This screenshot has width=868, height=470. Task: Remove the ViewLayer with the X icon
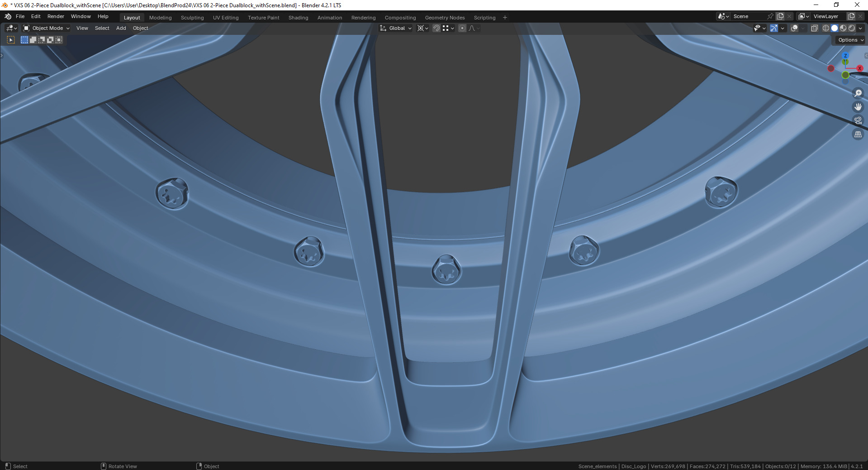click(x=860, y=16)
